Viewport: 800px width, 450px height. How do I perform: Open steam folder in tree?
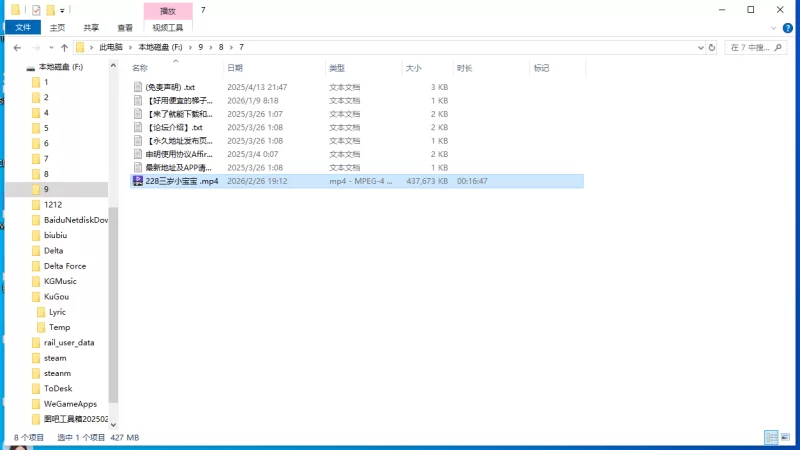[x=55, y=358]
